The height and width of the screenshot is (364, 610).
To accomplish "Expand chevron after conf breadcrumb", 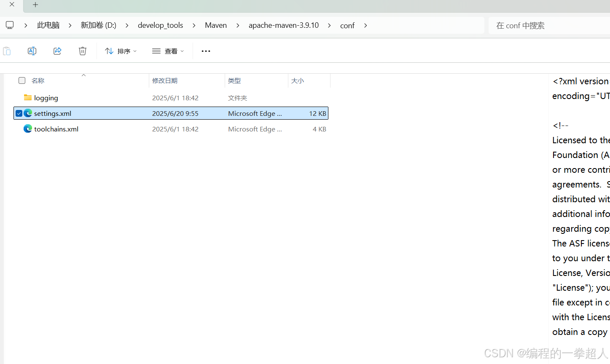I will (x=365, y=25).
